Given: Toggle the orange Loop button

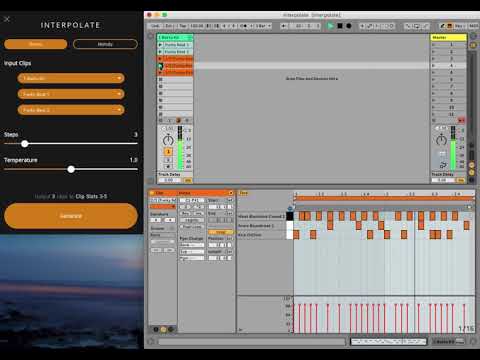Looking at the screenshot, I should point(220,232).
